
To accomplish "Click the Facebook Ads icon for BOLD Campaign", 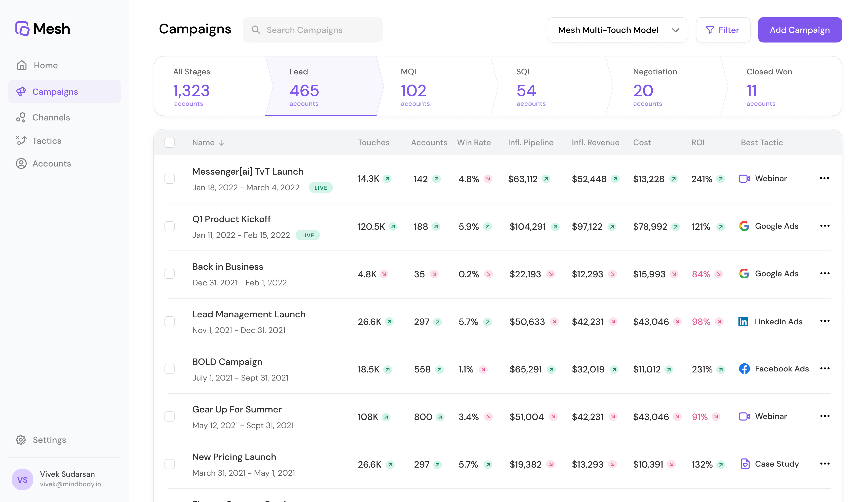I will click(744, 369).
